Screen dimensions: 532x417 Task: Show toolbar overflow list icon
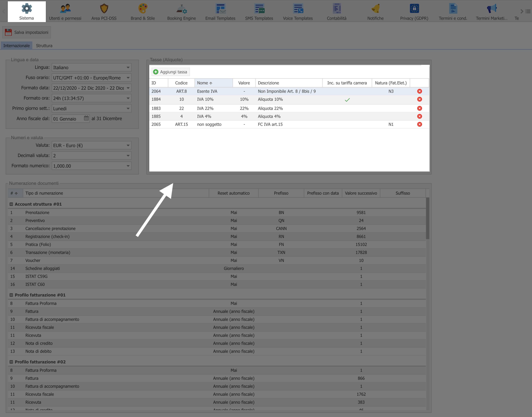pos(528,11)
